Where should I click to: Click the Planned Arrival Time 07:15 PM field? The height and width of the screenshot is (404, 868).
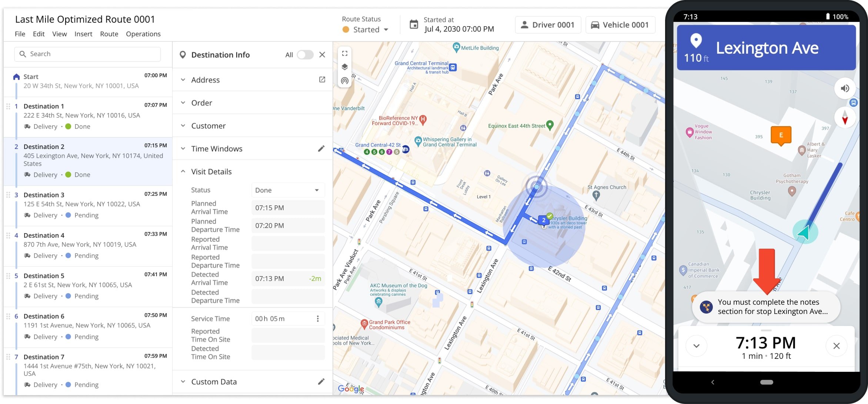(x=288, y=208)
